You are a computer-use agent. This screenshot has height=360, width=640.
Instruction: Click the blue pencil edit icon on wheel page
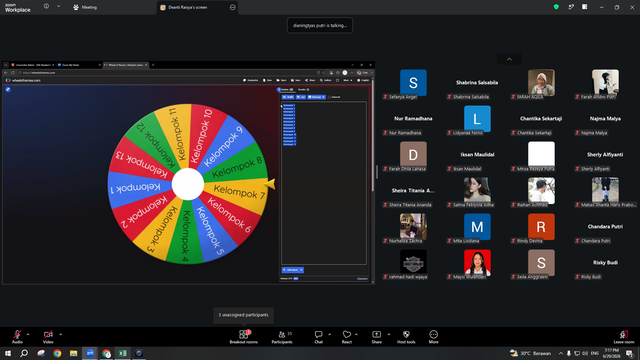pyautogui.click(x=8, y=89)
